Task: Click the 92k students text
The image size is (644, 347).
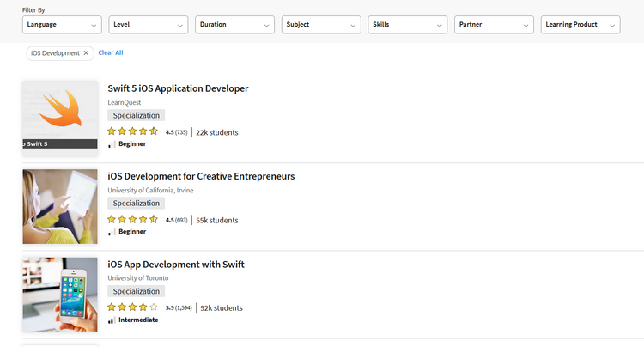Action: pyautogui.click(x=222, y=308)
